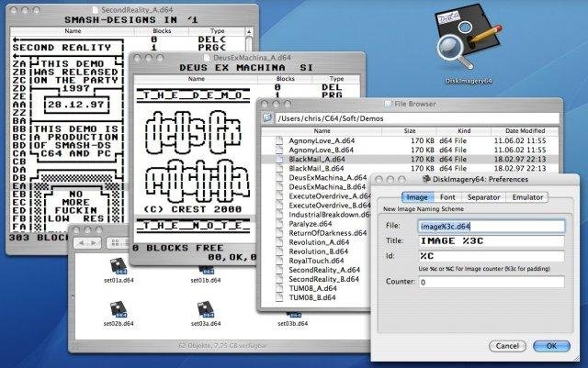
Task: Switch to the Font preferences tab
Action: pyautogui.click(x=447, y=197)
